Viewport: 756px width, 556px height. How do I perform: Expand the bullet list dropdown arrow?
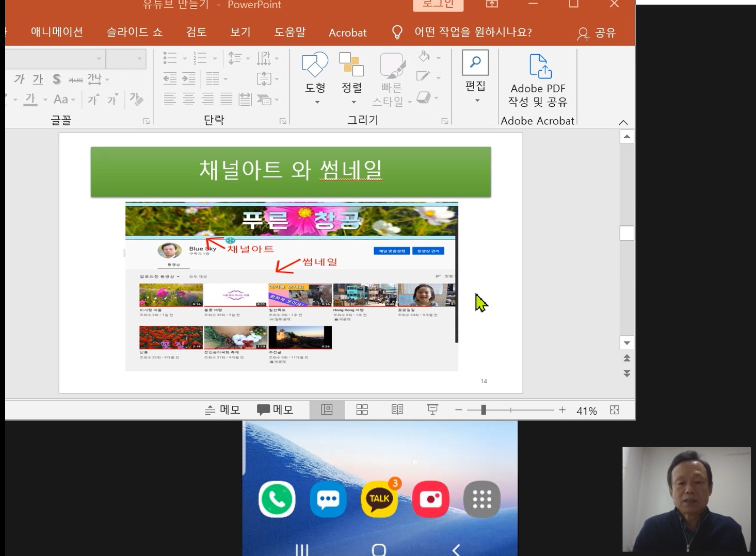[185, 58]
